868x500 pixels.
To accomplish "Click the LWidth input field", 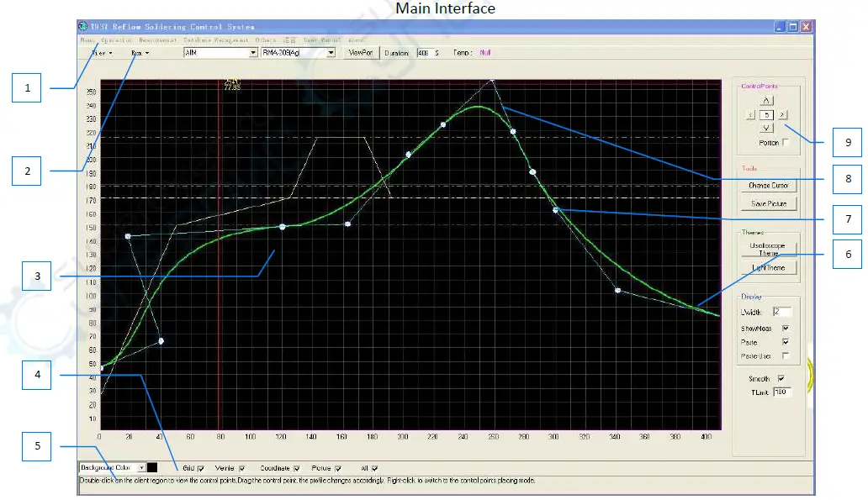I will 782,312.
